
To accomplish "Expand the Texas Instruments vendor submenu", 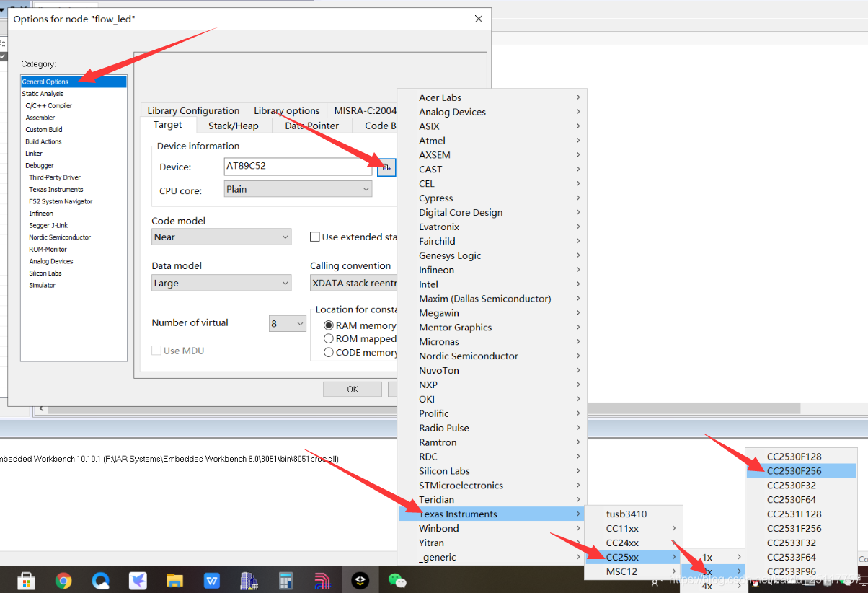I will pyautogui.click(x=490, y=514).
